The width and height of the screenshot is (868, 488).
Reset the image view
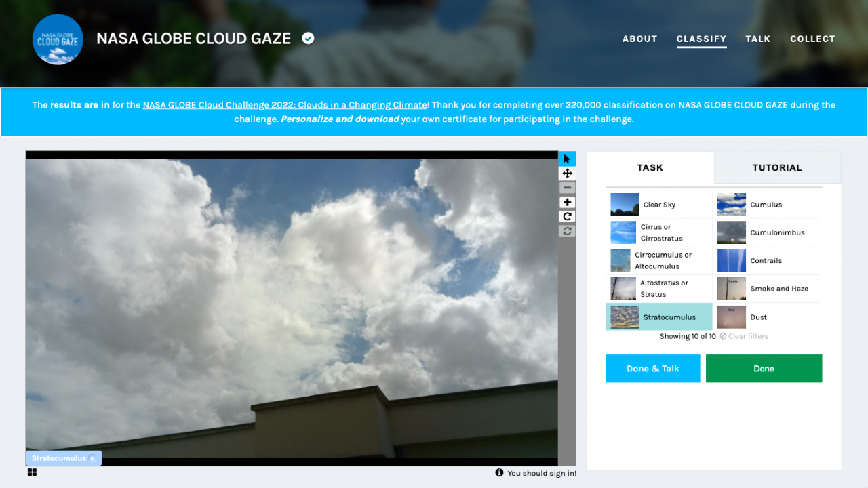pos(567,231)
